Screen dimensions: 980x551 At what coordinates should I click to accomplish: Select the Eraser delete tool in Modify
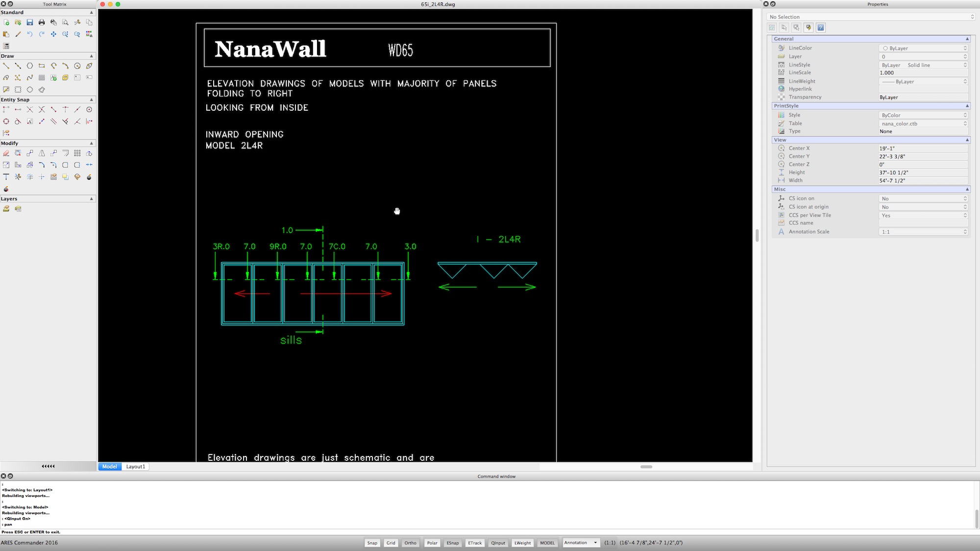(6, 153)
